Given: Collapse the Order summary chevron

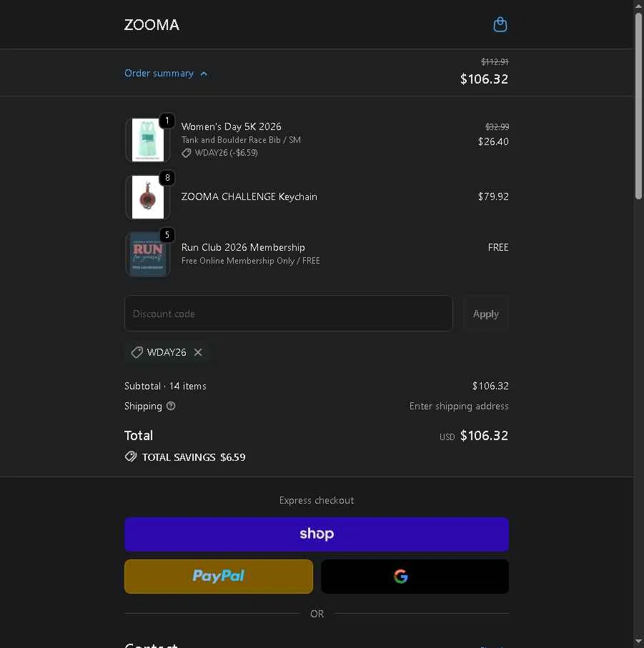Looking at the screenshot, I should tap(204, 74).
